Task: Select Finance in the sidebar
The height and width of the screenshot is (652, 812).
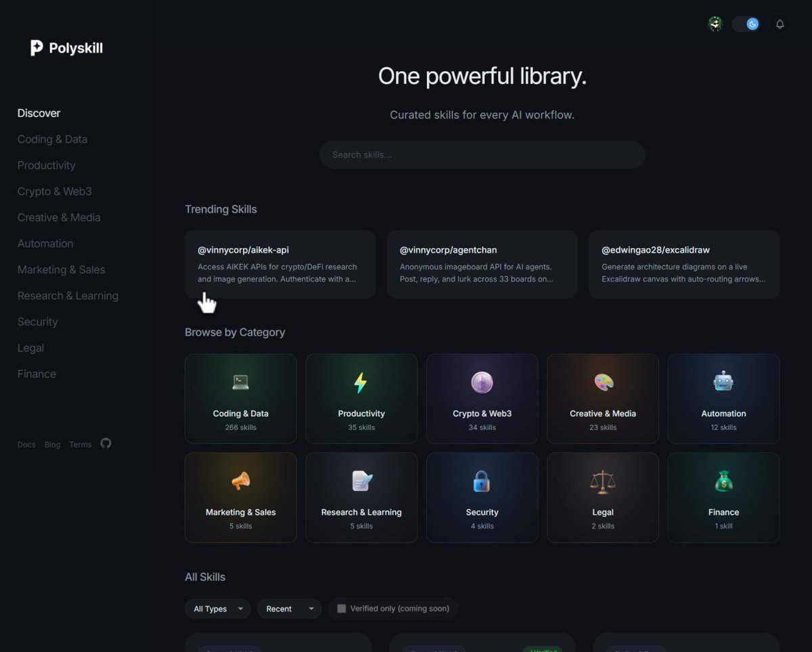Action: click(x=37, y=374)
